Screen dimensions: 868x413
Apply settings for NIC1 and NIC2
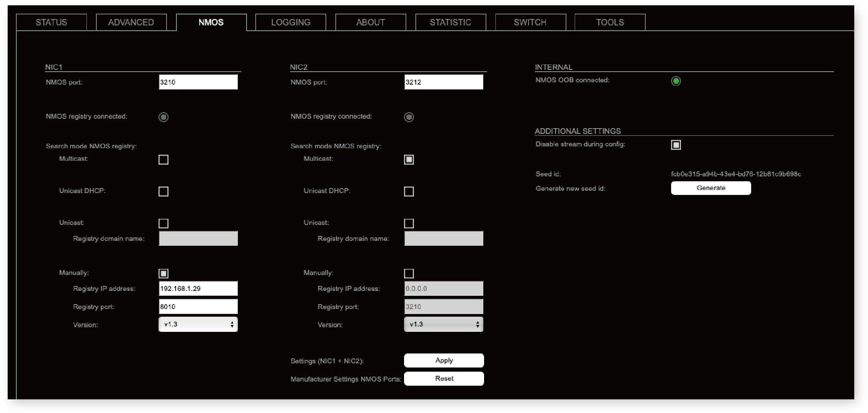pos(444,361)
